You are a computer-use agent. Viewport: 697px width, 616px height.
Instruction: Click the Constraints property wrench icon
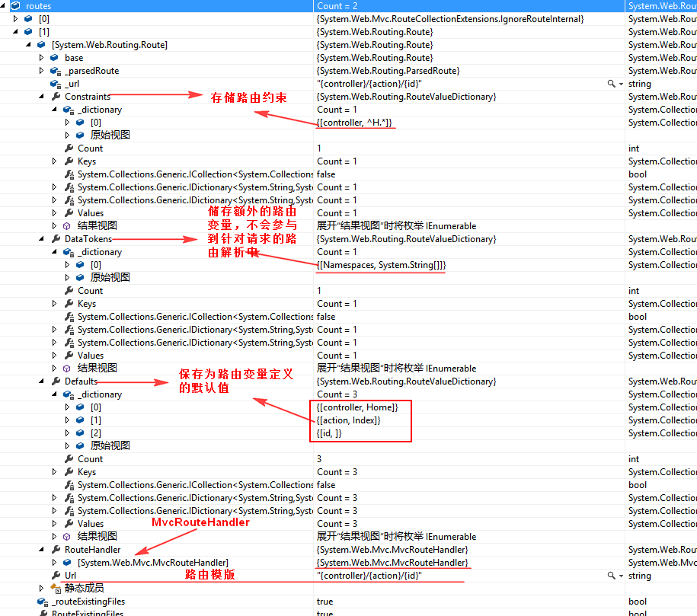tap(56, 97)
